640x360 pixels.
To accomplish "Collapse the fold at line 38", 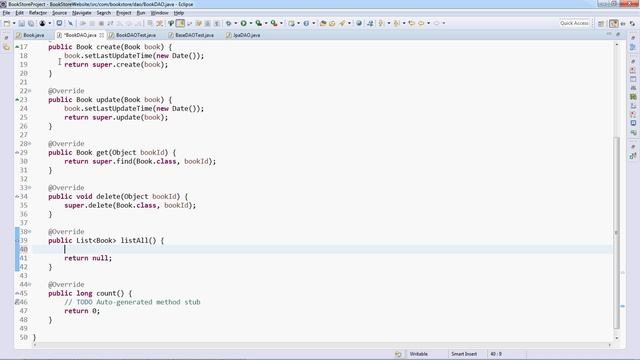I will pyautogui.click(x=30, y=231).
